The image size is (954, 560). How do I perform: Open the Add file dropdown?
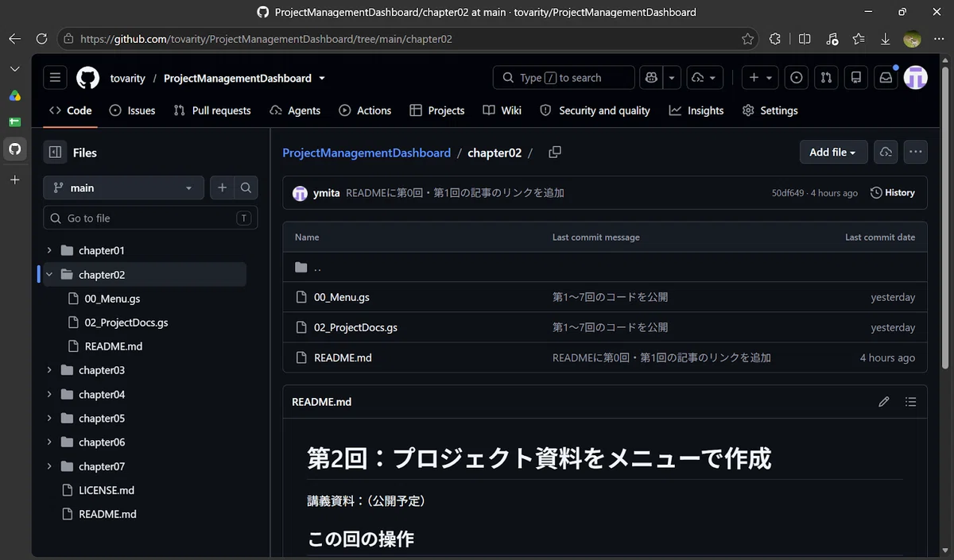(x=833, y=153)
